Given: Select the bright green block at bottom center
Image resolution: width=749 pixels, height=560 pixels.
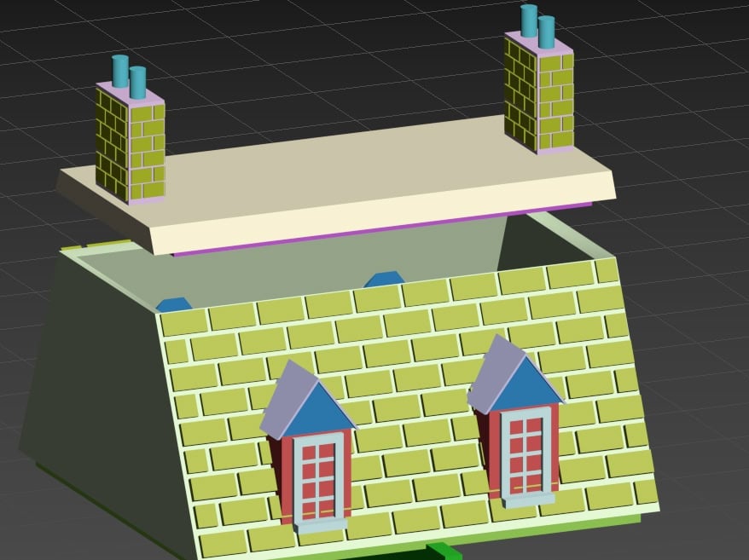Looking at the screenshot, I should point(444,551).
